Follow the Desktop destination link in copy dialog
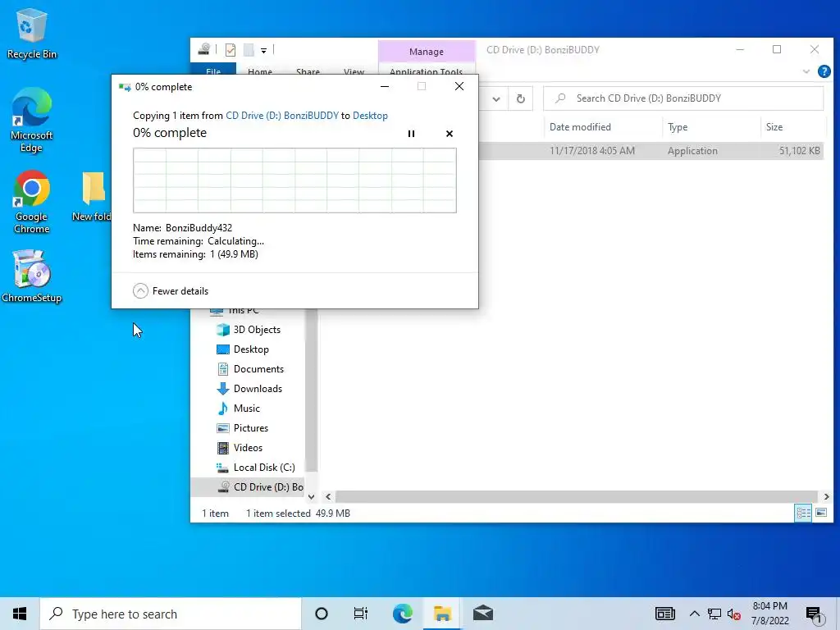 [370, 115]
